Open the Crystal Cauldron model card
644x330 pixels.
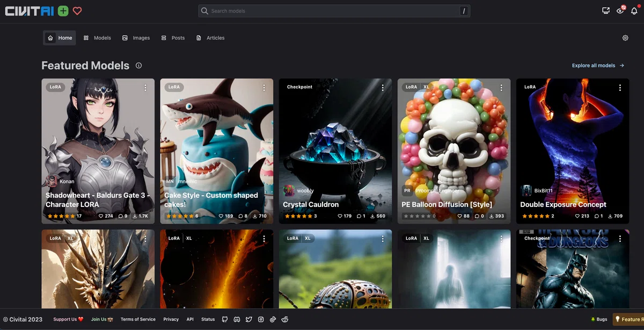click(335, 151)
